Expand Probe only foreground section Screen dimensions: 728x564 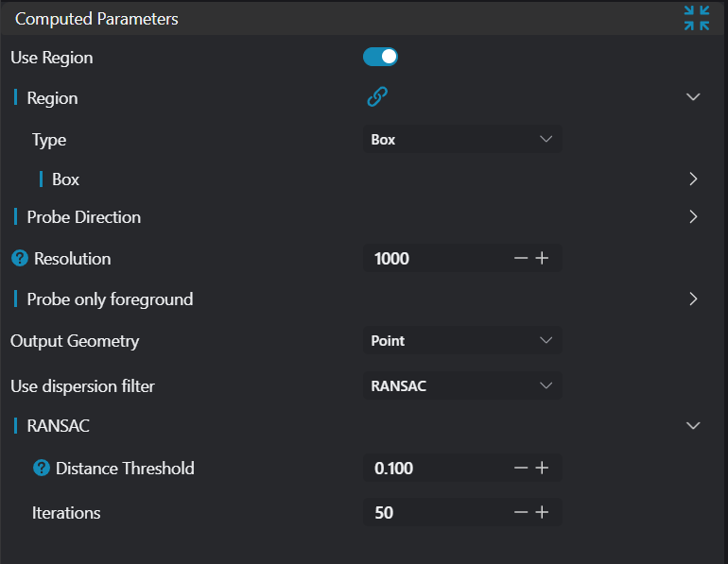693,299
